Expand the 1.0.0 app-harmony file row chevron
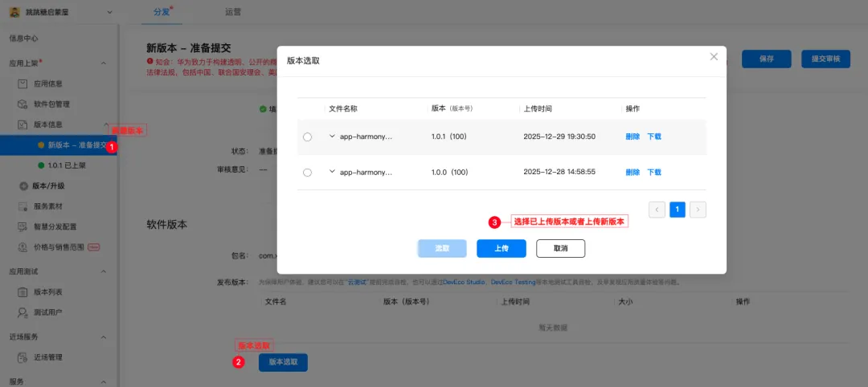This screenshot has width=868, height=387. (x=332, y=171)
